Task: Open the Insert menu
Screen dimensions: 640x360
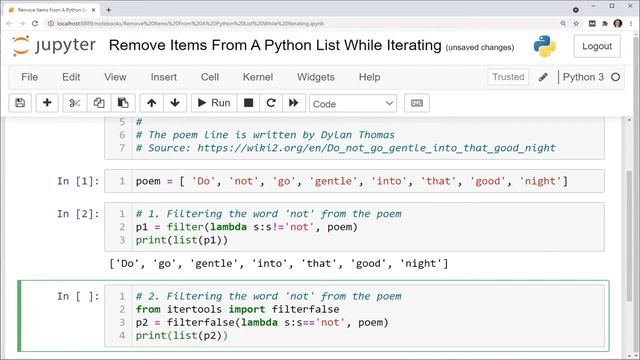Action: (x=164, y=77)
